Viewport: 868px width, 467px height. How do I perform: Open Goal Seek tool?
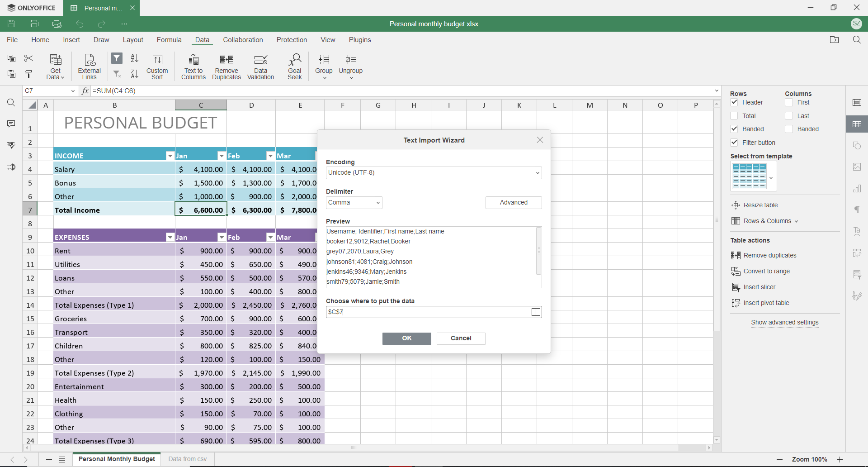(x=295, y=67)
